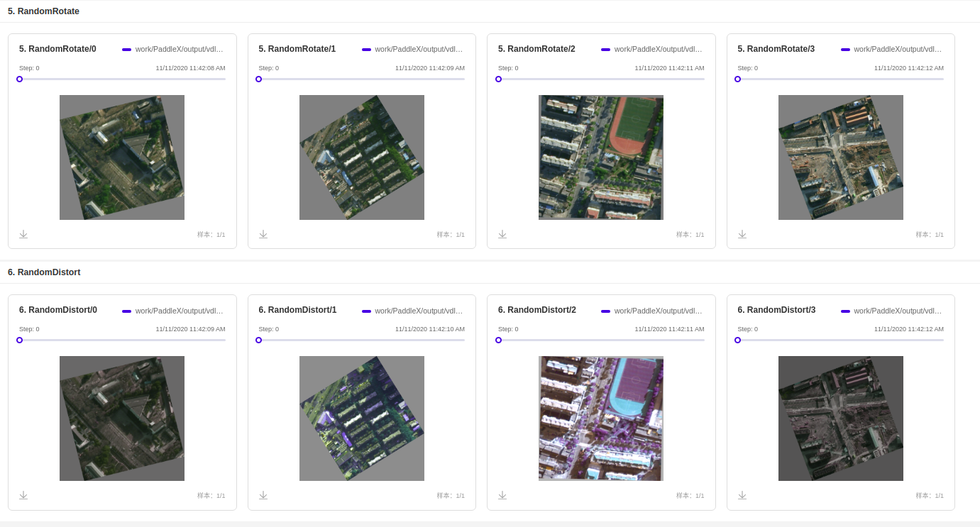
Task: Download the RandomDistort/2 sample image
Action: [502, 495]
